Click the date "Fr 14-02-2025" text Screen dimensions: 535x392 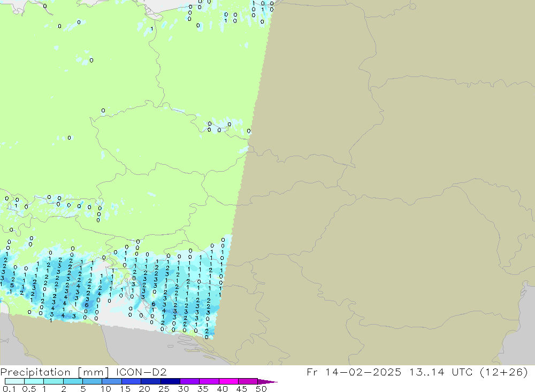(354, 372)
